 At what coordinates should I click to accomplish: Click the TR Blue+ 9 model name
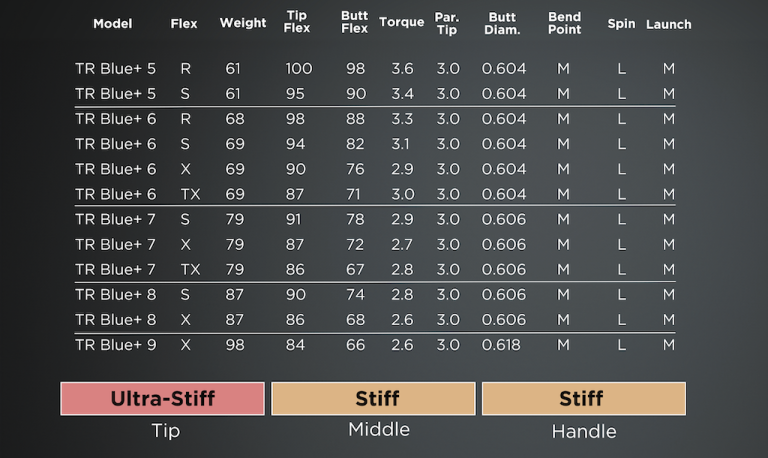tap(116, 345)
